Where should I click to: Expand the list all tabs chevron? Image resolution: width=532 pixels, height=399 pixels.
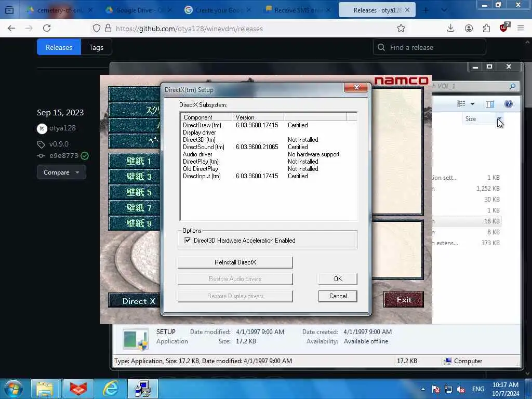coord(444,10)
